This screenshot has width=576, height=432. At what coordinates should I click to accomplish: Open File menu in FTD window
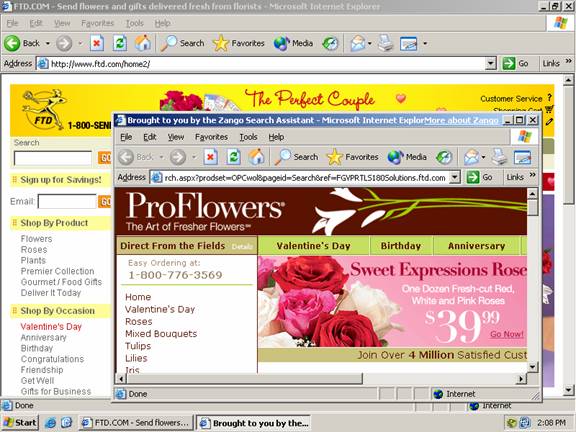tap(12, 23)
